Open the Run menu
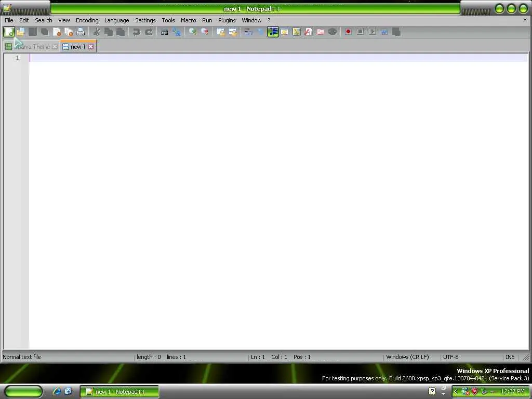This screenshot has width=532, height=399. (207, 20)
